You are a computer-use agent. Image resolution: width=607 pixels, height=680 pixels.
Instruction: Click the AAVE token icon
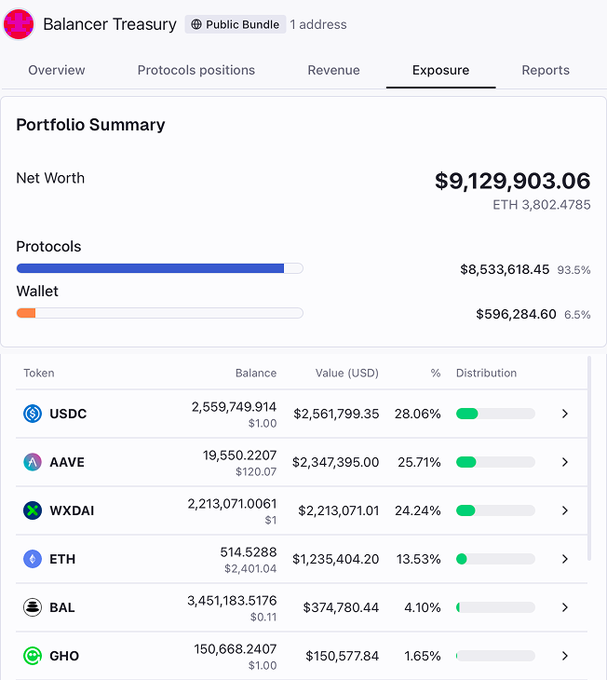(33, 462)
